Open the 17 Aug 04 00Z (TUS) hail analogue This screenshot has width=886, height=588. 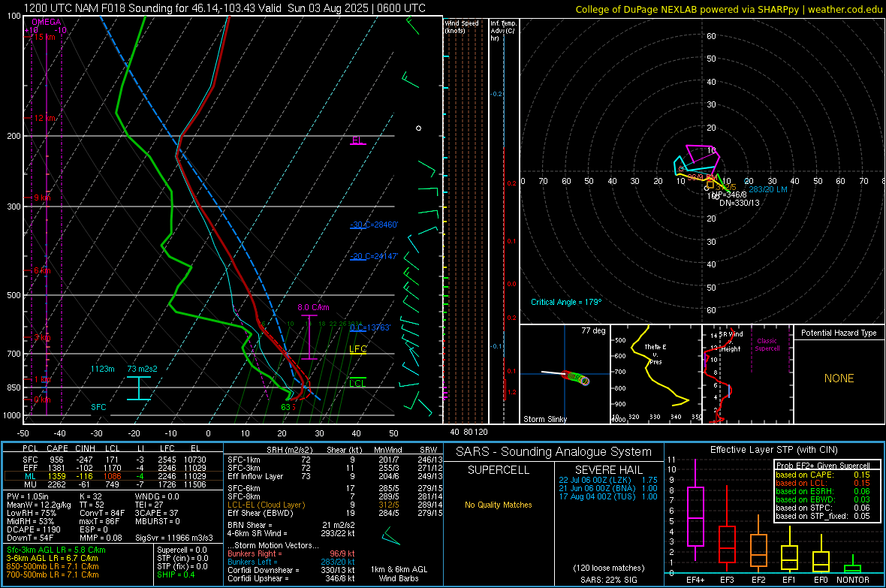pos(608,496)
